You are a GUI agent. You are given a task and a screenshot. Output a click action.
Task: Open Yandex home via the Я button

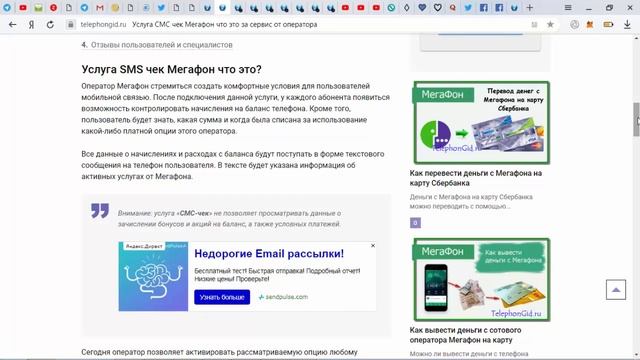click(x=31, y=24)
